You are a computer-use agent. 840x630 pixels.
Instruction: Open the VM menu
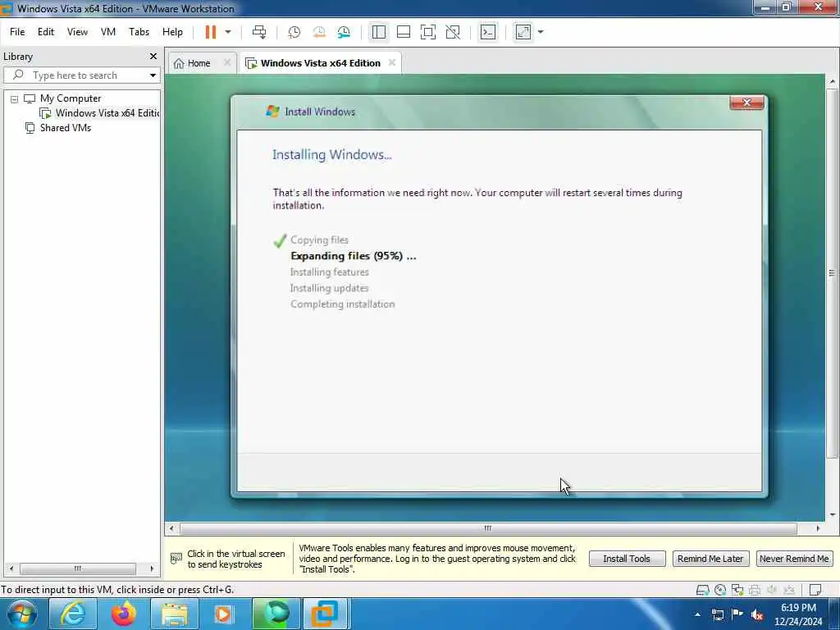108,32
